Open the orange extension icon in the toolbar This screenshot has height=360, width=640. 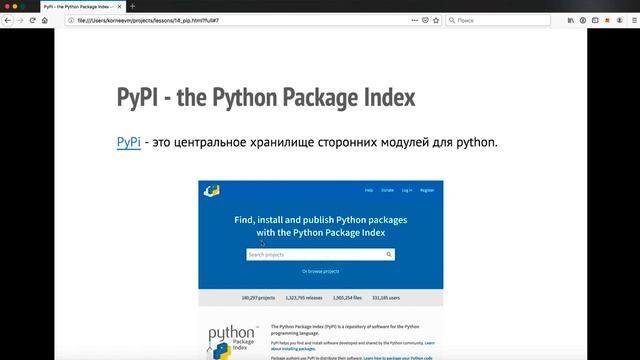pyautogui.click(x=607, y=20)
